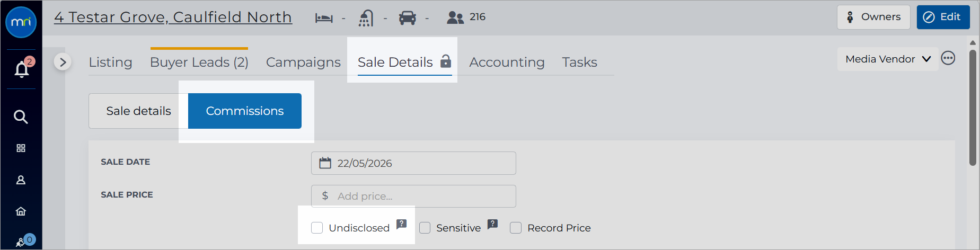Open the 4 Testar Grove address link

click(173, 17)
